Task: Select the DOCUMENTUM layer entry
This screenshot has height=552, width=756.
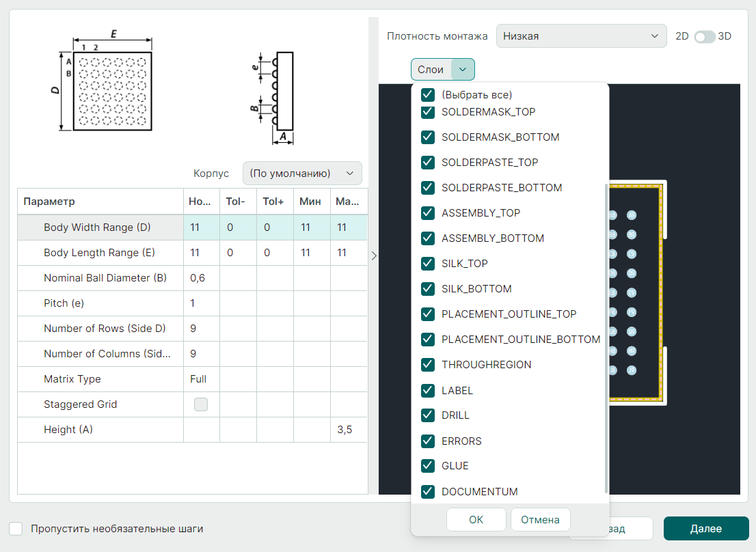Action: pos(479,492)
